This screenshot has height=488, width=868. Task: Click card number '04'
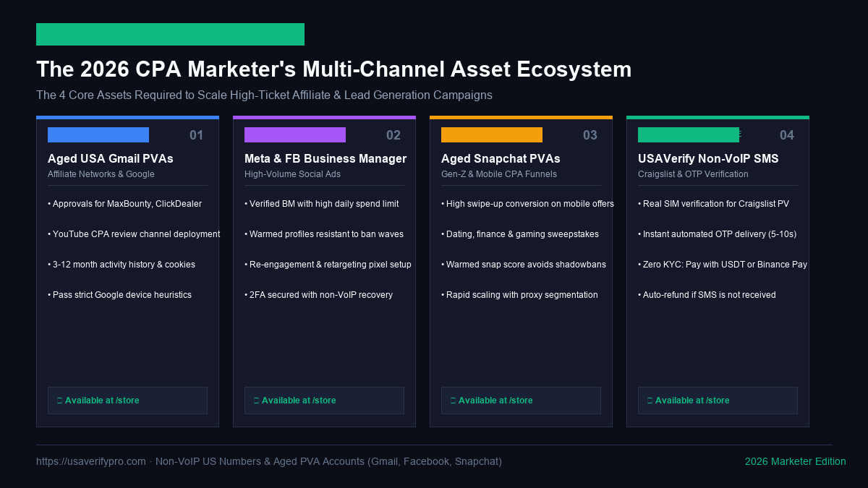[787, 135]
